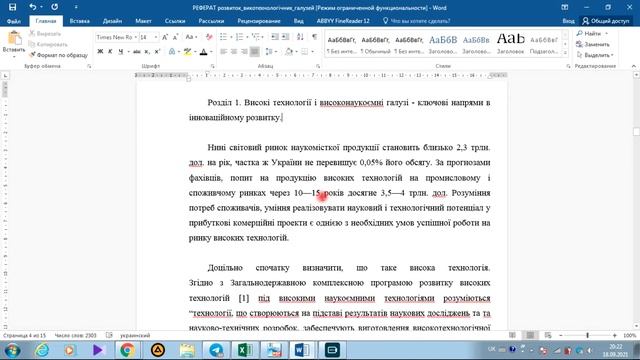Expand the Paragraph (Абзац) dialog launcher
Image resolution: width=640 pixels, height=360 pixels.
[318, 66]
